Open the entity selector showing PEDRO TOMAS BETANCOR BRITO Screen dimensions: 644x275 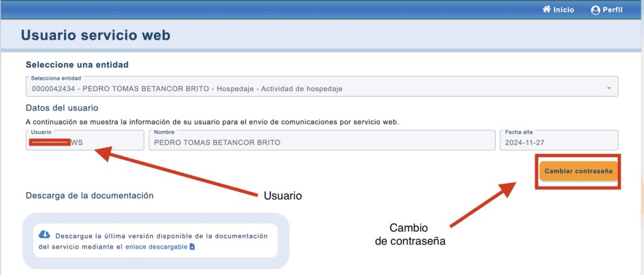321,87
